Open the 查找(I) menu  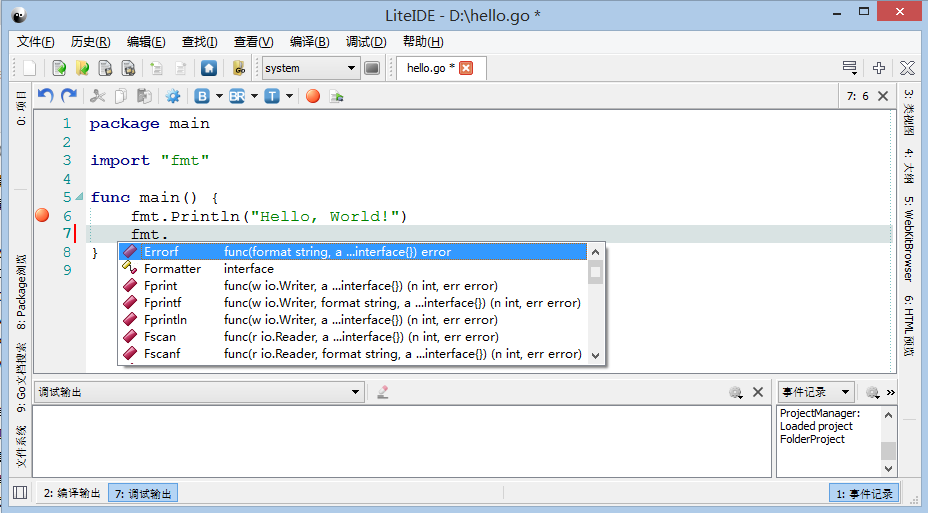[x=199, y=41]
